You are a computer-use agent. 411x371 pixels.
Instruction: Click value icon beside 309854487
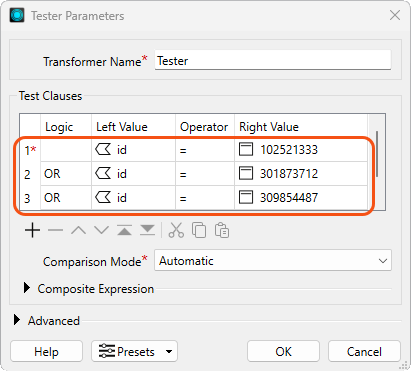(246, 197)
